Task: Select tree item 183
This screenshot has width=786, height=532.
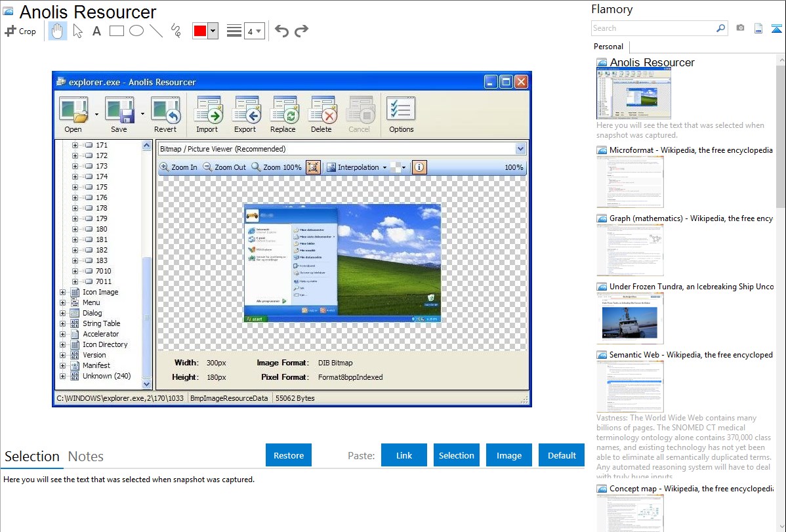Action: 102,260
